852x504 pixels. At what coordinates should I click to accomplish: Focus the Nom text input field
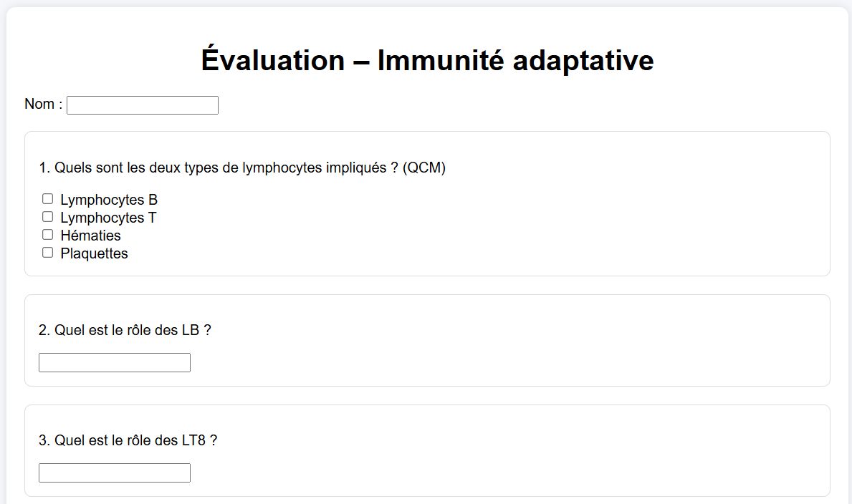tap(143, 105)
